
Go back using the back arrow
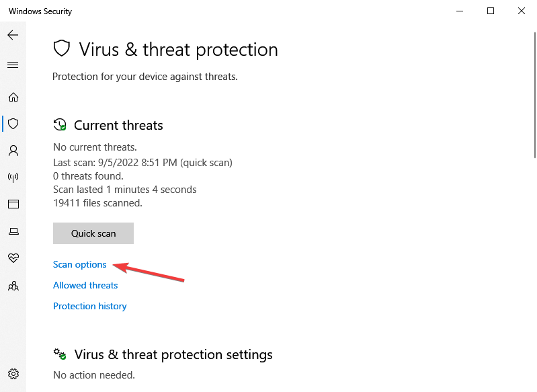13,35
